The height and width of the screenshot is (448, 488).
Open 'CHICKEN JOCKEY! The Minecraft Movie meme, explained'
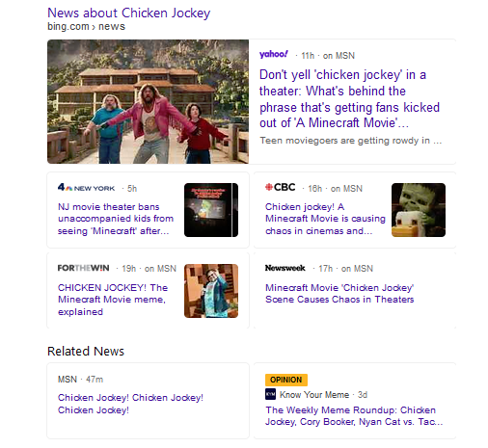coord(113,300)
